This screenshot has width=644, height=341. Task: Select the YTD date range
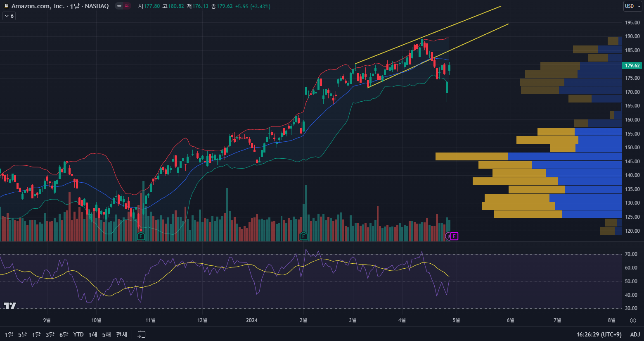click(x=78, y=334)
